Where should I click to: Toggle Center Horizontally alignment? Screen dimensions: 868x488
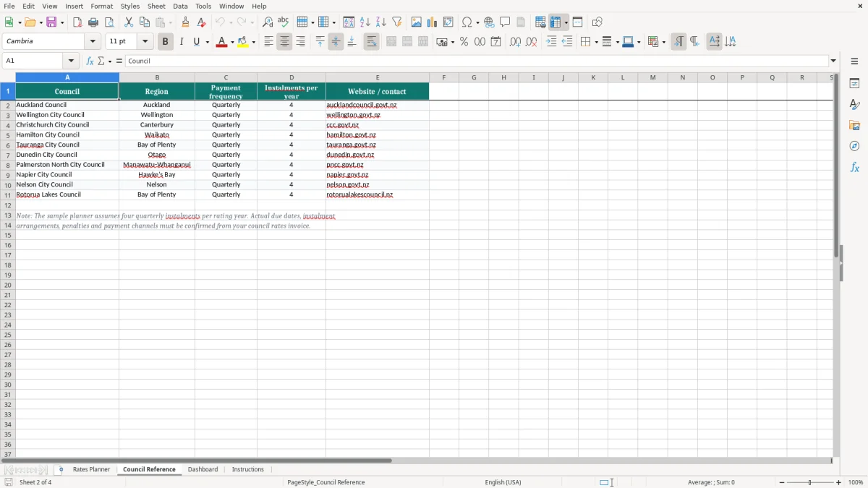(x=284, y=42)
